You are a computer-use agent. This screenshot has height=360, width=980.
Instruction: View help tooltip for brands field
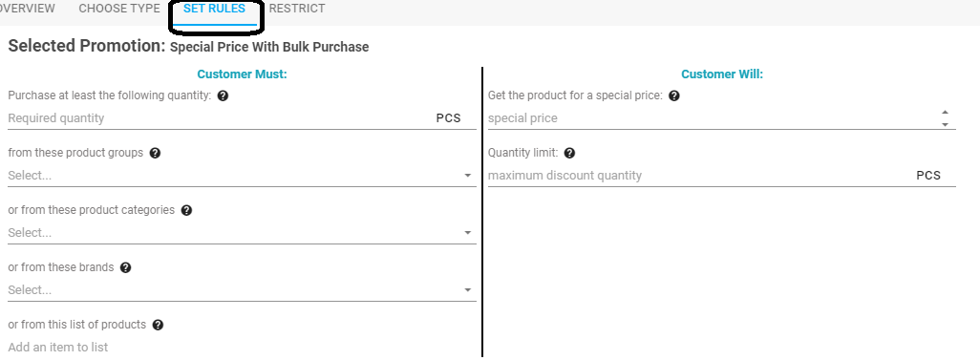126,267
